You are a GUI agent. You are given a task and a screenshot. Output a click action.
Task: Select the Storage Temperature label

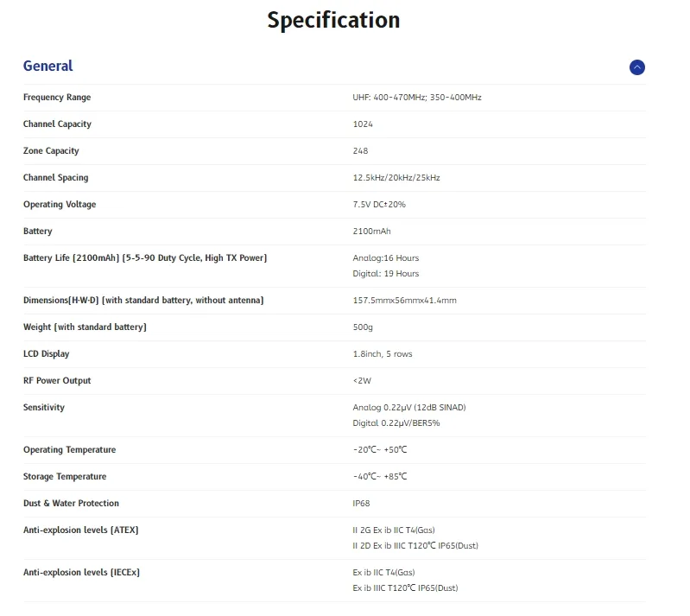coord(65,477)
